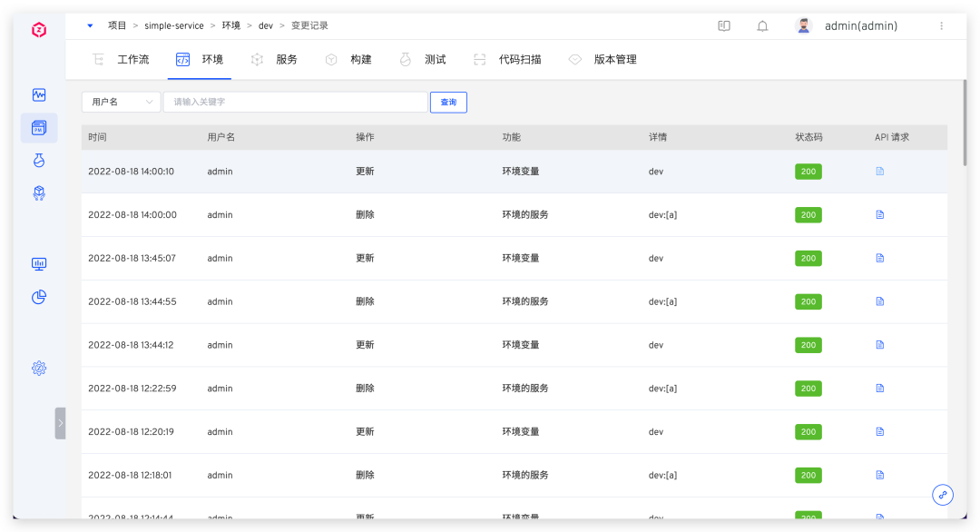The width and height of the screenshot is (980, 532).
Task: Switch to the 测试 tab
Action: (423, 59)
